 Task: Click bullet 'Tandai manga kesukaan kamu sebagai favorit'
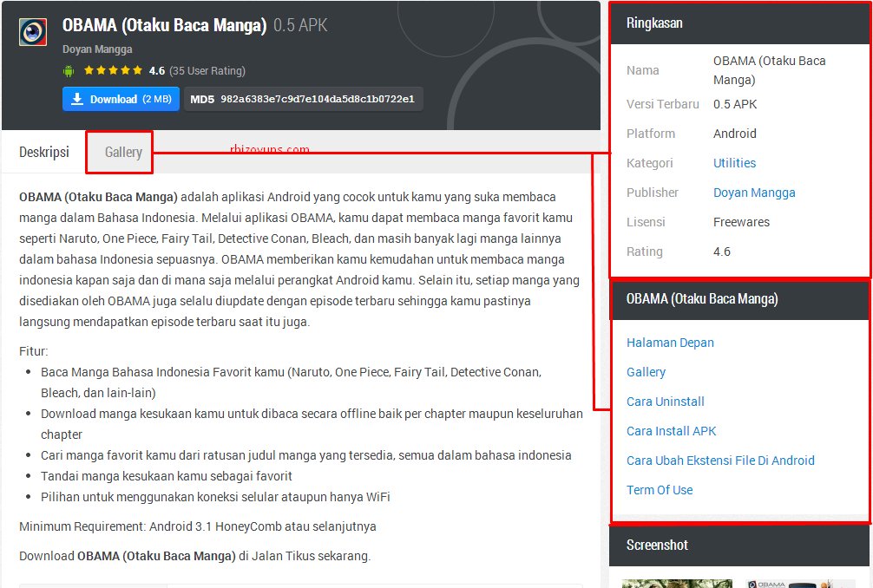166,476
